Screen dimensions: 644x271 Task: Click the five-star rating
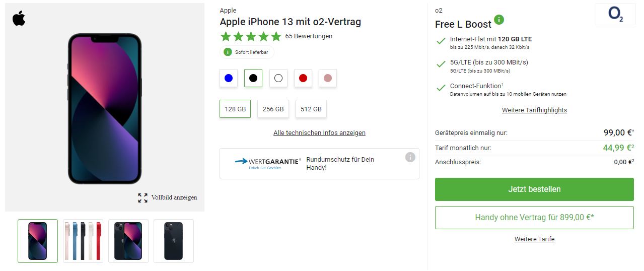point(250,36)
